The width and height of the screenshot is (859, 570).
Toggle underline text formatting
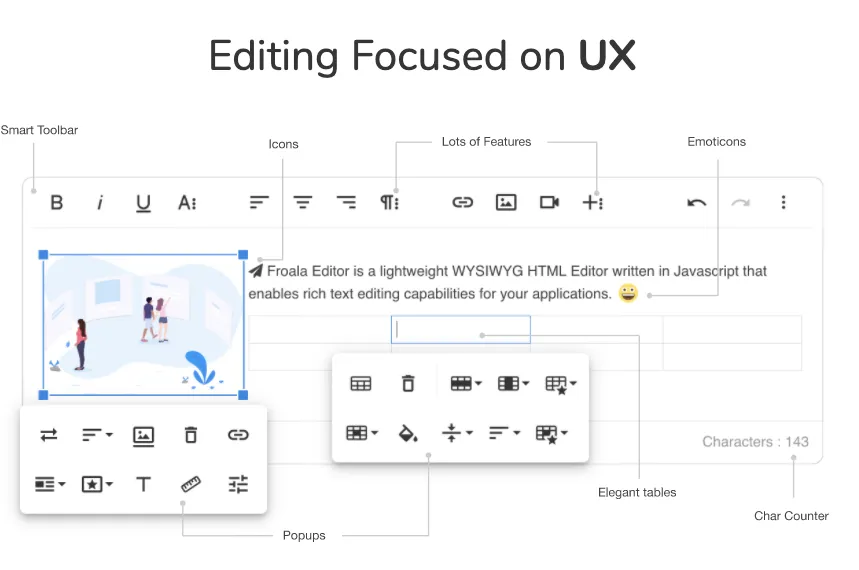[143, 203]
